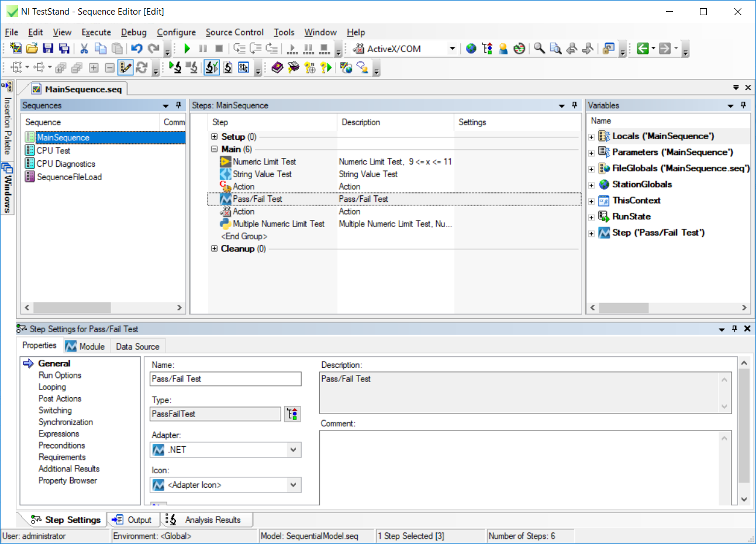Viewport: 756px width, 544px height.
Task: Click the Step Into debug icon
Action: pyautogui.click(x=239, y=49)
